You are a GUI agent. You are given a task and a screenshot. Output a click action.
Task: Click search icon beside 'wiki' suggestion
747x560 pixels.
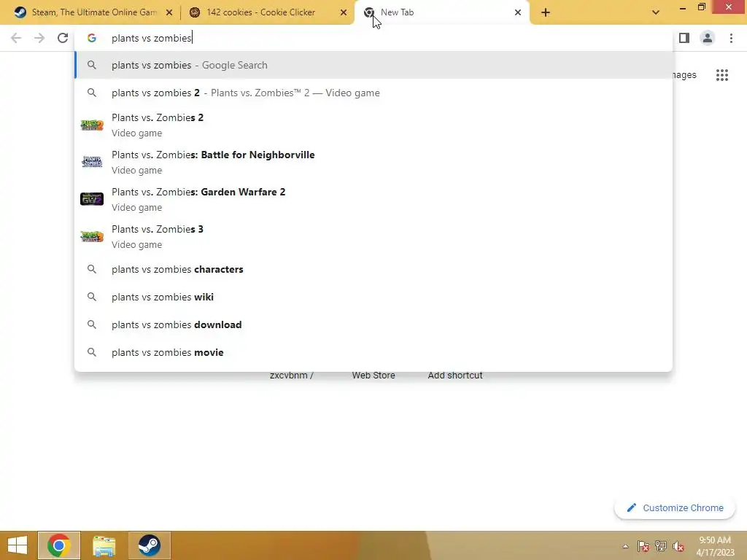point(92,297)
